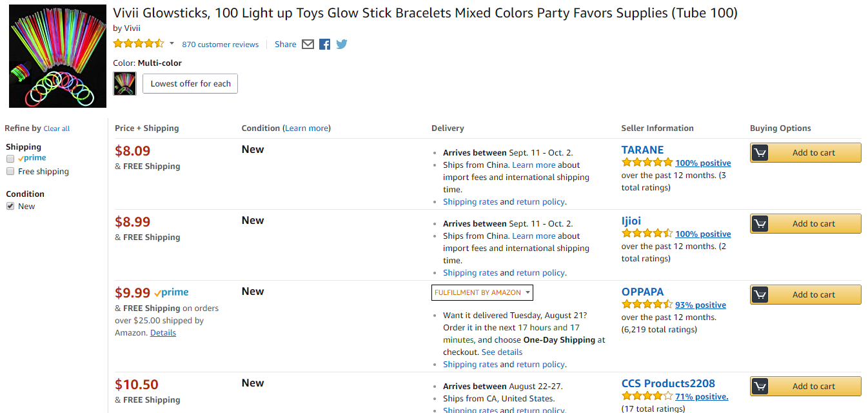Expand the Fulfillment by Amazon dropdown
868x413 pixels.
point(482,293)
